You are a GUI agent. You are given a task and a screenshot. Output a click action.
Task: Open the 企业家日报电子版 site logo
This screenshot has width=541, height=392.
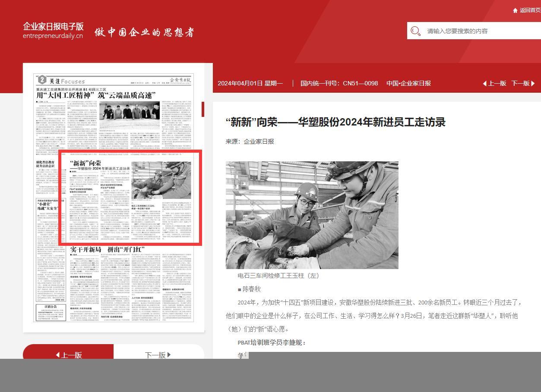[x=53, y=31]
